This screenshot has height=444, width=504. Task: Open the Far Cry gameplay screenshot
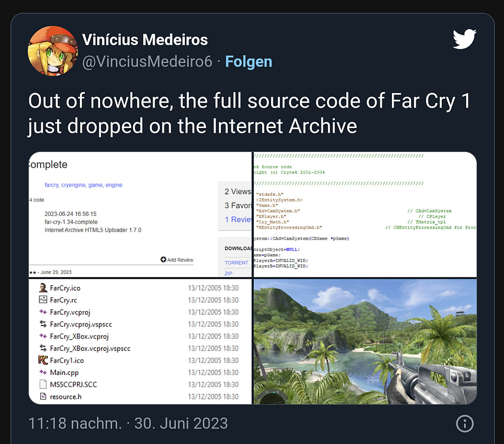point(365,341)
